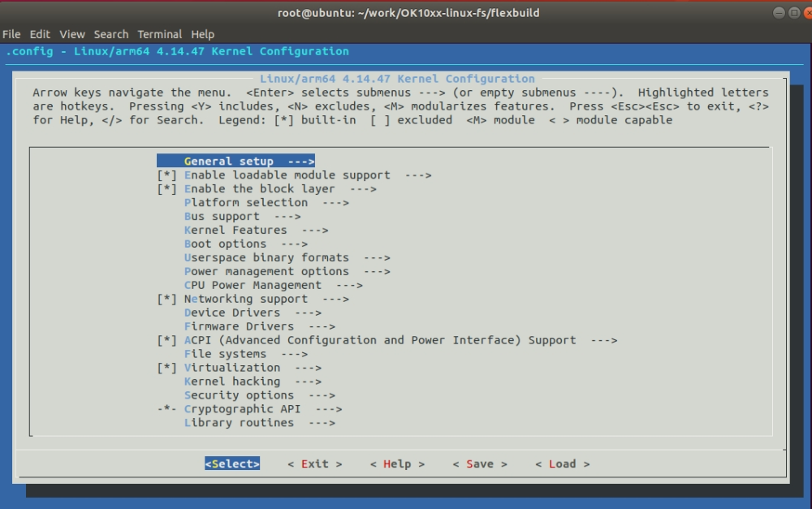Open the Kernel Features submenu
This screenshot has width=812, height=509.
click(256, 231)
